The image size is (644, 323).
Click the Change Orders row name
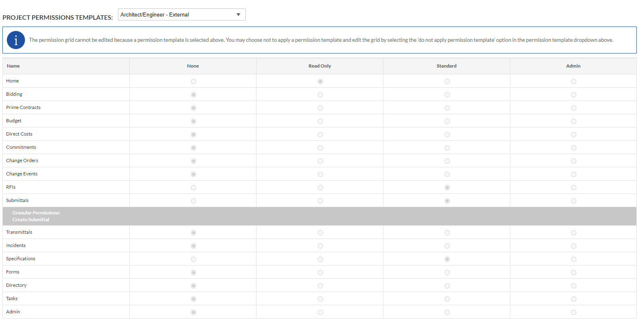pyautogui.click(x=22, y=160)
